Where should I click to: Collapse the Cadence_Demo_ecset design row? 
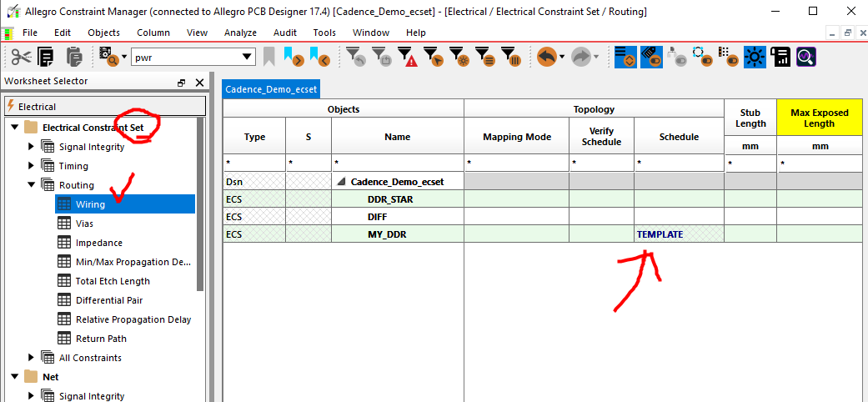coord(344,182)
